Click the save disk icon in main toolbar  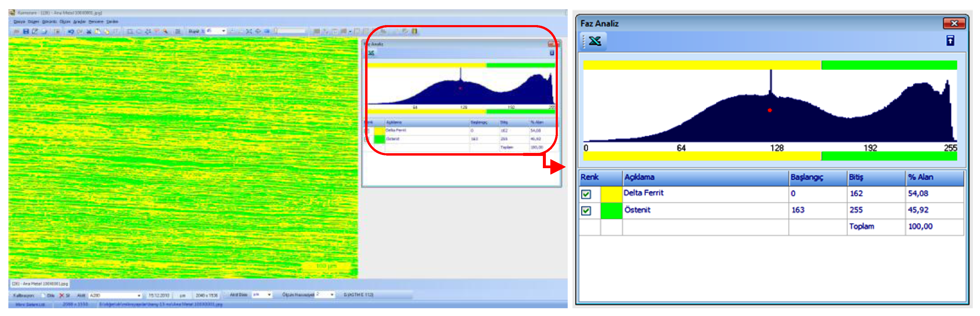(26, 31)
